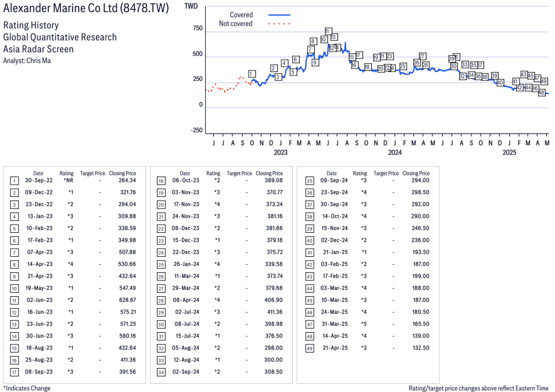
Task: Click the Global Quantitative Research line
Action: tap(60, 37)
